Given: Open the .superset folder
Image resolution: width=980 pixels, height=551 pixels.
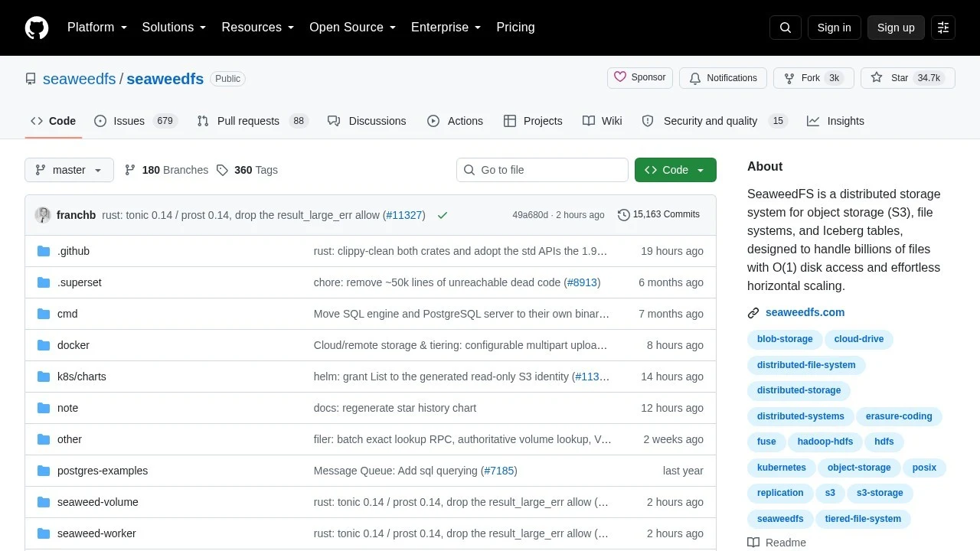Looking at the screenshot, I should [x=80, y=282].
